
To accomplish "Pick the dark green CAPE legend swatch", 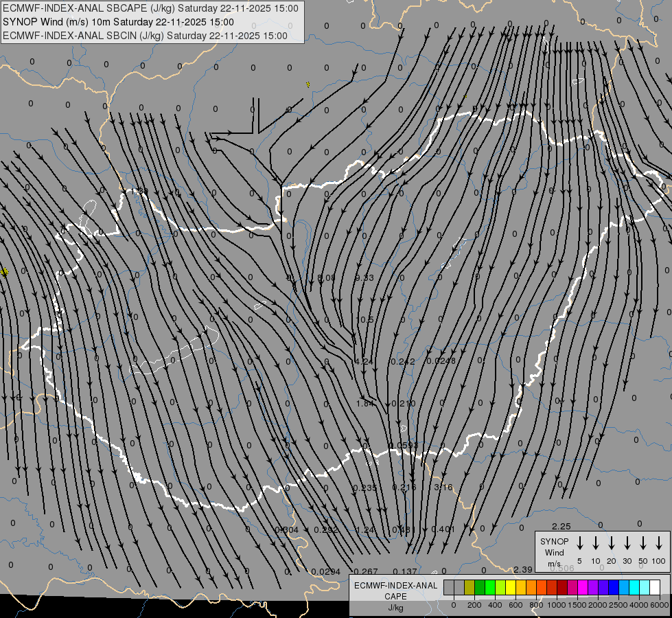I will pyautogui.click(x=480, y=588).
